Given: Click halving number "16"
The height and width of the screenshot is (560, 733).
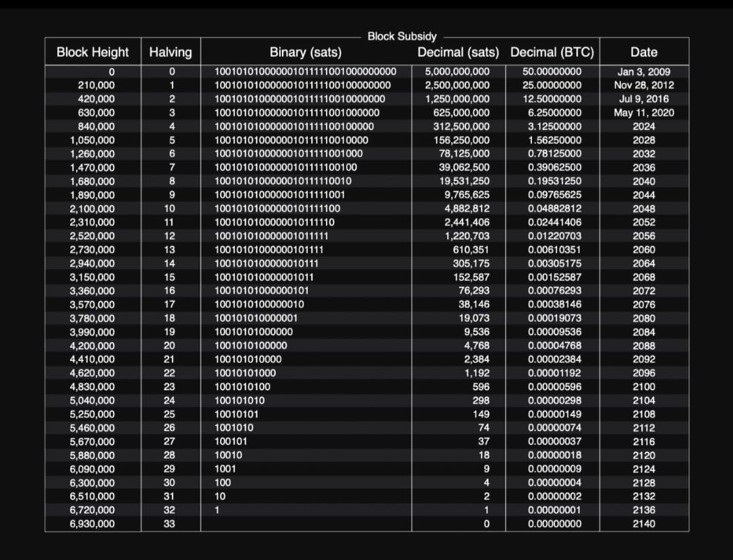Looking at the screenshot, I should 169,290.
